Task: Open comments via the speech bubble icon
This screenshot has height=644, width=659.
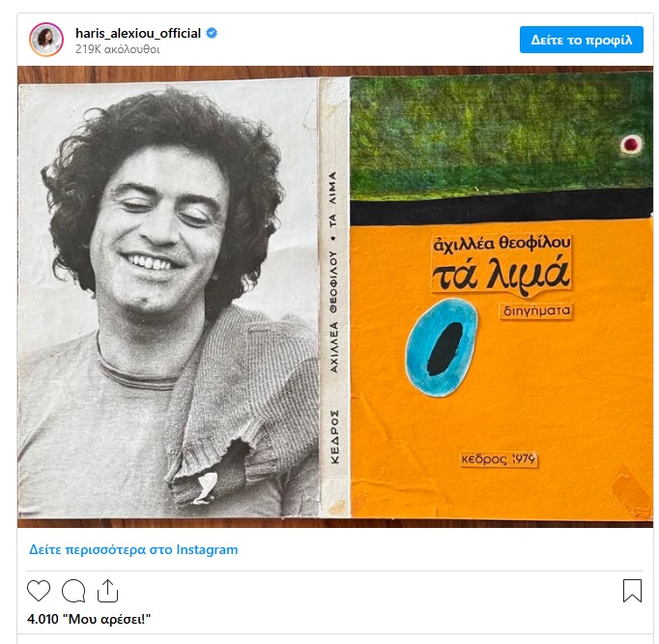Action: point(73,591)
